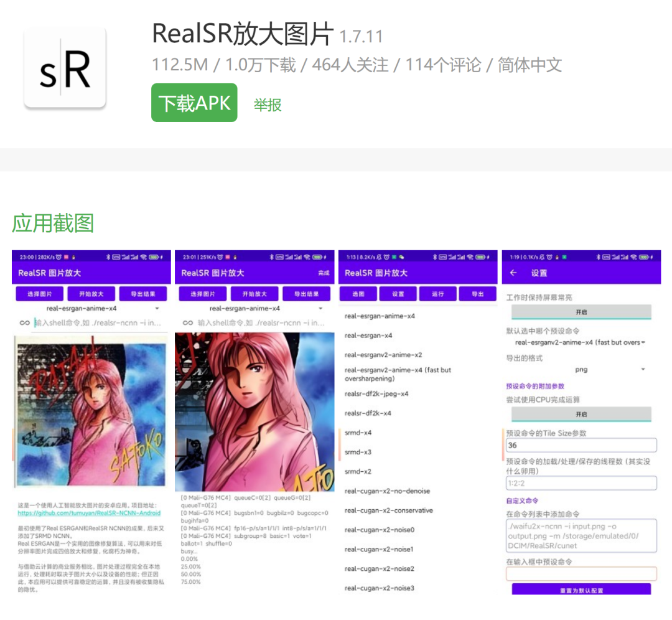The image size is (672, 620).
Task: Click empty field under 在输入框中预设命令
Action: [581, 574]
